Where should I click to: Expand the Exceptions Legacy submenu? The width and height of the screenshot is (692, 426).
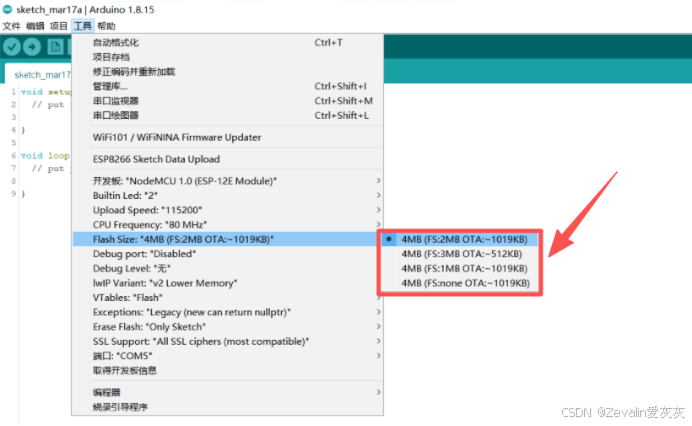point(227,312)
